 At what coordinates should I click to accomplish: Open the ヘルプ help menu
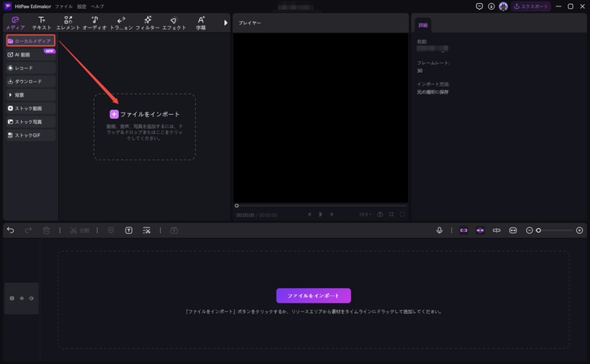(x=97, y=6)
